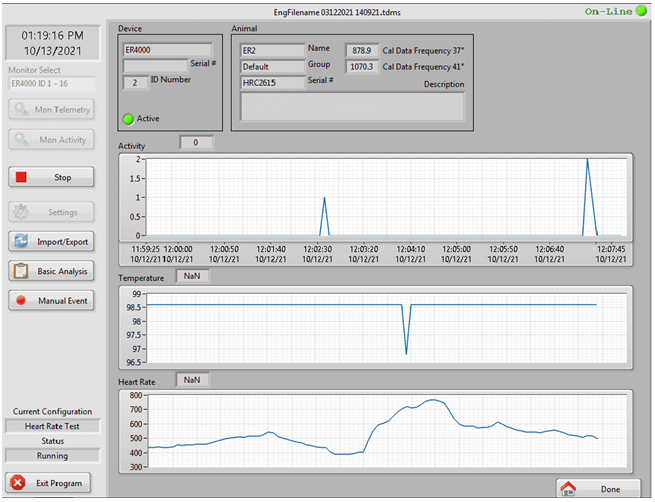This screenshot has width=655, height=502.
Task: Click the On-Line green status light
Action: pyautogui.click(x=641, y=11)
